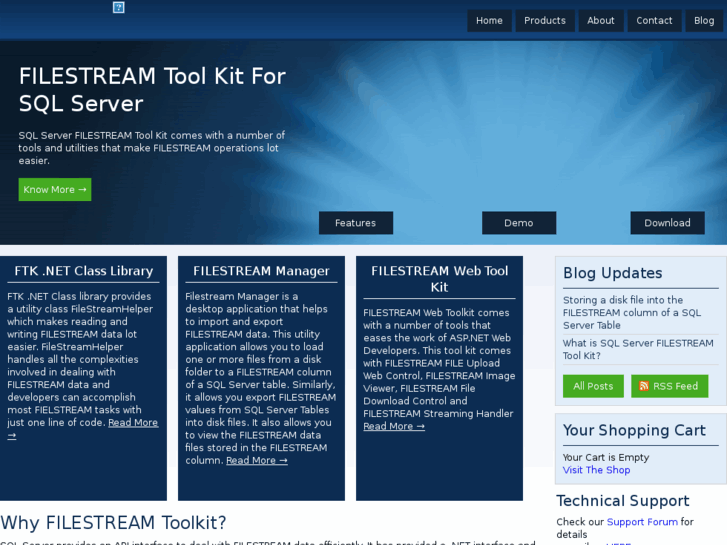This screenshot has width=727, height=545.
Task: Click the small placeholder icon at top left
Action: click(x=119, y=7)
